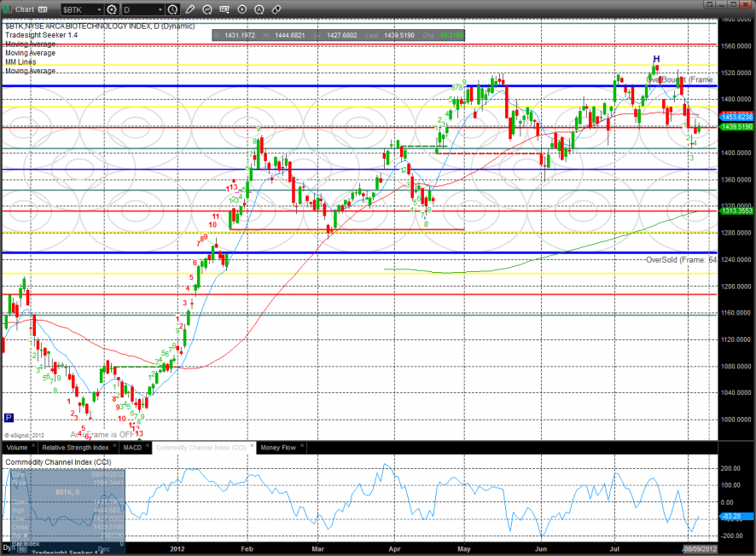
Task: Open the D interval dropdown
Action: pyautogui.click(x=160, y=9)
